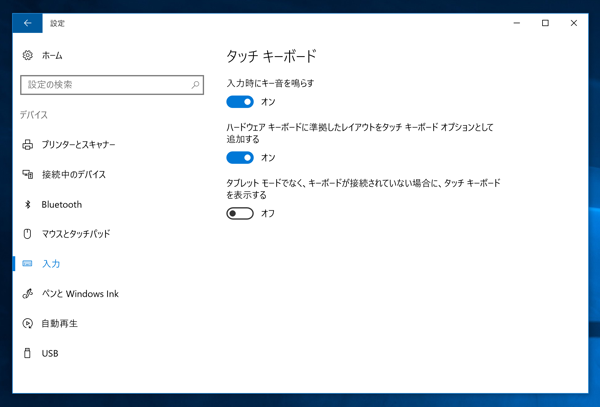Click the connected devices icon
Image resolution: width=600 pixels, height=407 pixels.
click(x=28, y=175)
